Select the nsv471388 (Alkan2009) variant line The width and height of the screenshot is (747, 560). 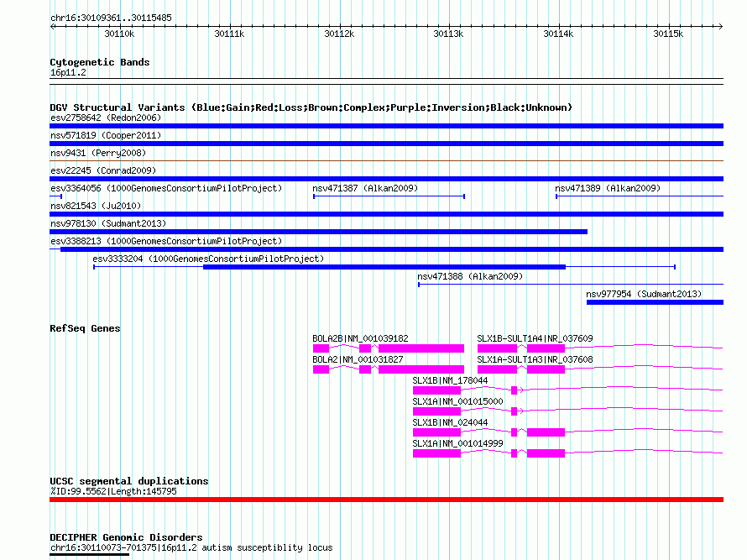click(571, 285)
